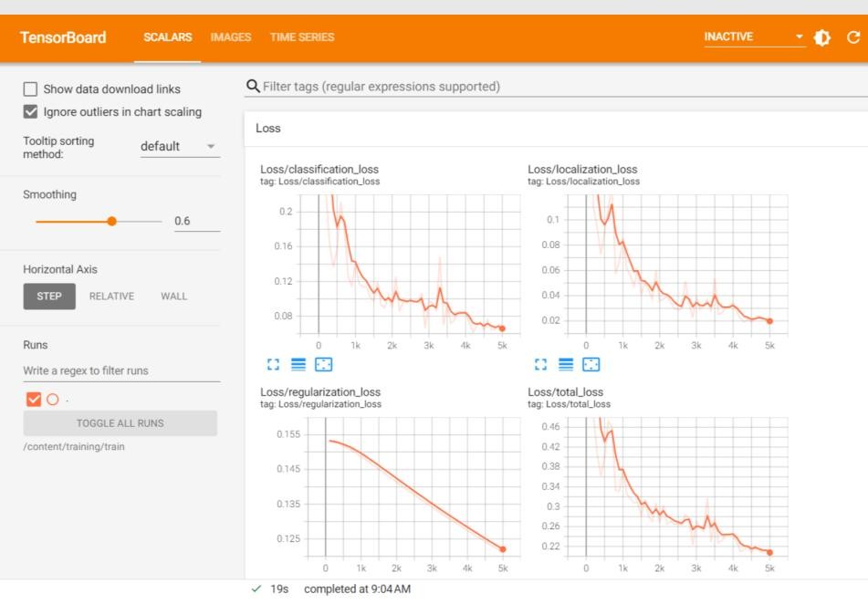This screenshot has width=868, height=604.
Task: Select RELATIVE horizontal axis option
Action: [111, 296]
